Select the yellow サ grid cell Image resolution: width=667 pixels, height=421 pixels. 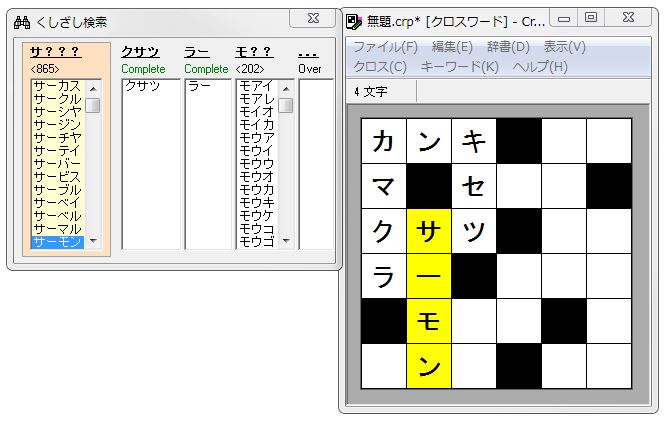point(429,231)
